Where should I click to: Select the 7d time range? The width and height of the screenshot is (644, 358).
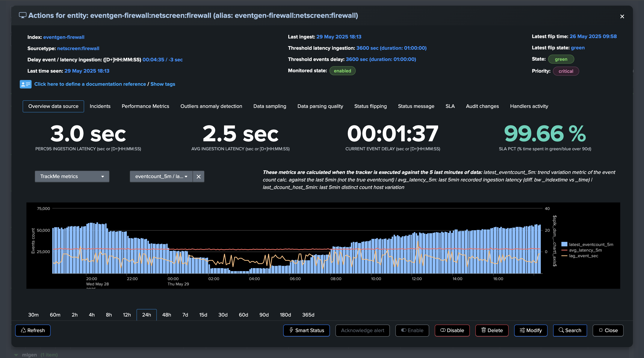tap(185, 315)
